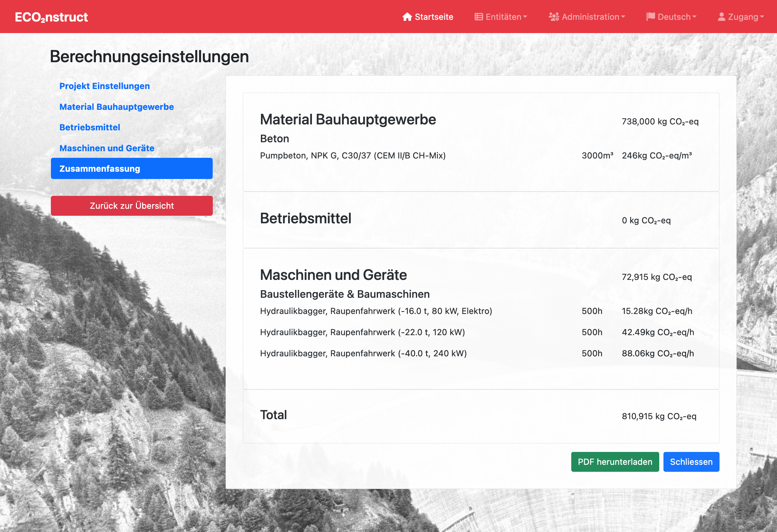
Task: Select Maschinen und Geräte in sidebar
Action: pos(107,148)
